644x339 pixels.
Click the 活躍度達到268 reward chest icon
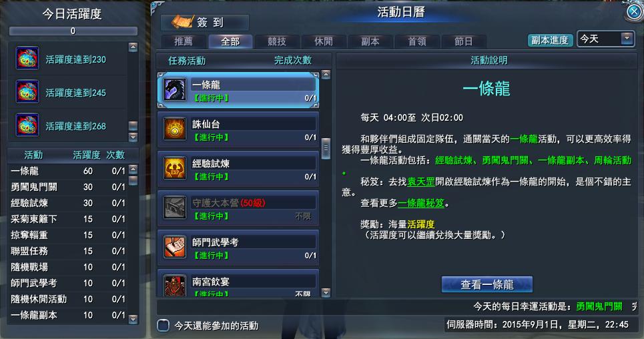coord(27,125)
